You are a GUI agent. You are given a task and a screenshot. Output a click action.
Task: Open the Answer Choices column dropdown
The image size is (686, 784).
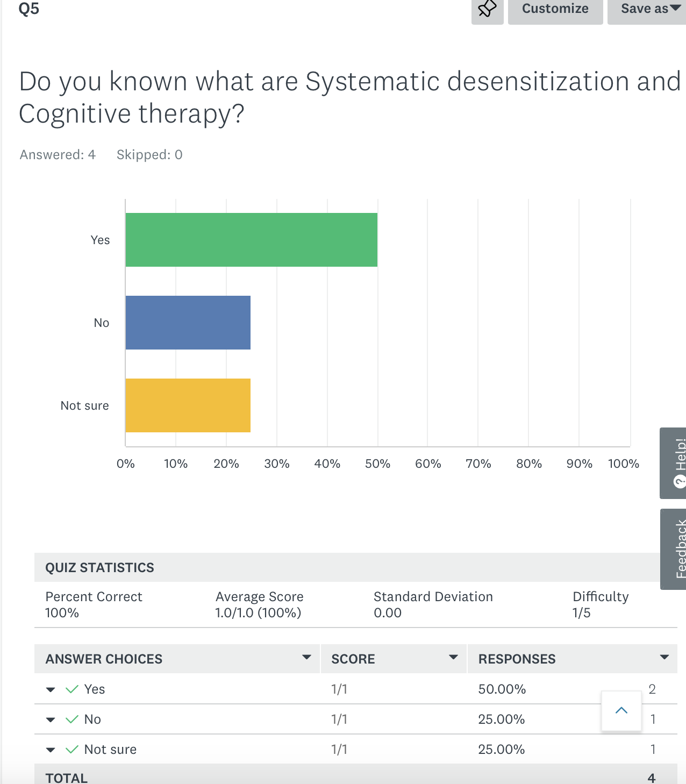click(x=306, y=658)
